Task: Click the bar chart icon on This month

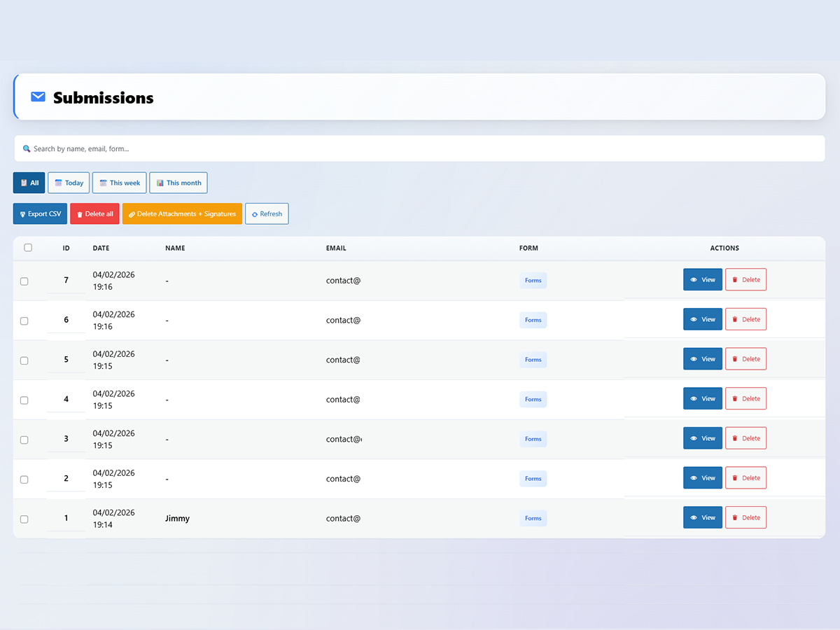Action: click(x=160, y=183)
